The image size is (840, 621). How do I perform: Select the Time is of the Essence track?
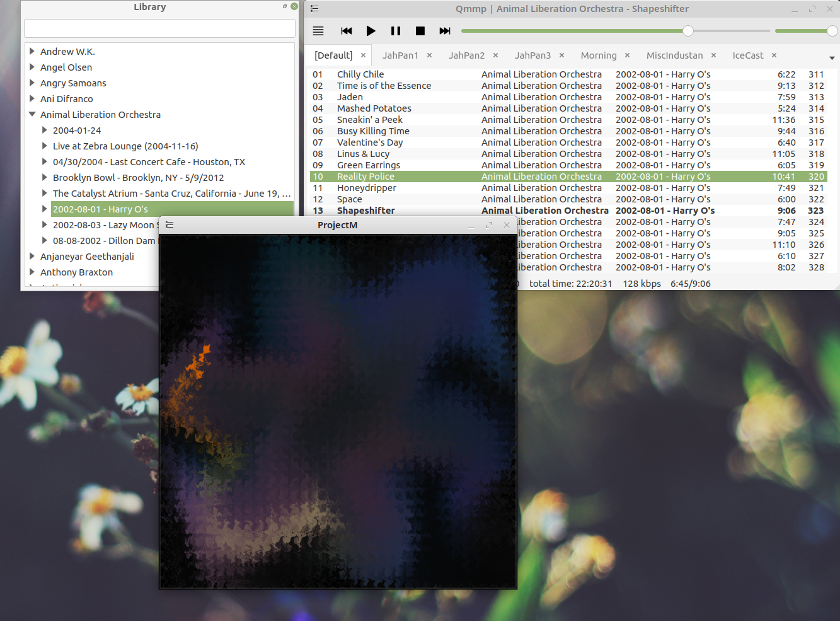(x=568, y=86)
